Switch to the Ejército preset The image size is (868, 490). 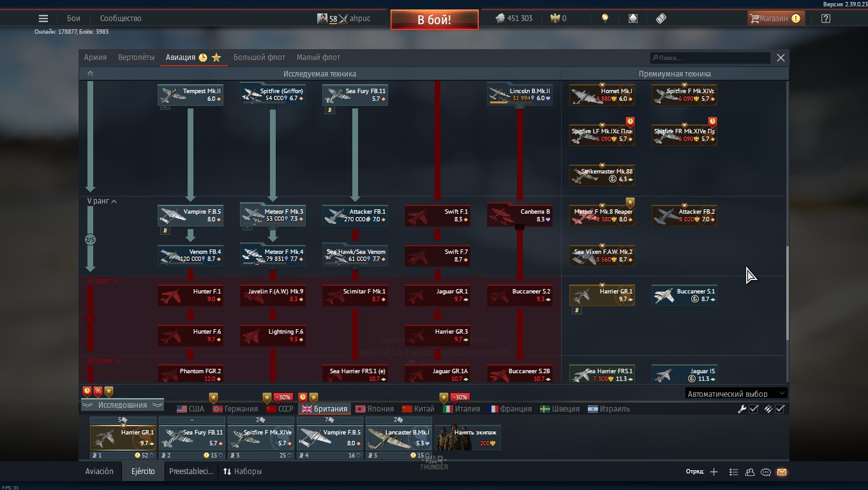(x=143, y=471)
